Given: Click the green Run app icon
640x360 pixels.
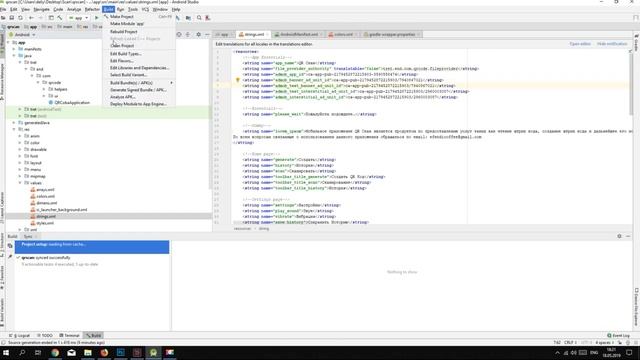Looking at the screenshot, I should [97, 18].
